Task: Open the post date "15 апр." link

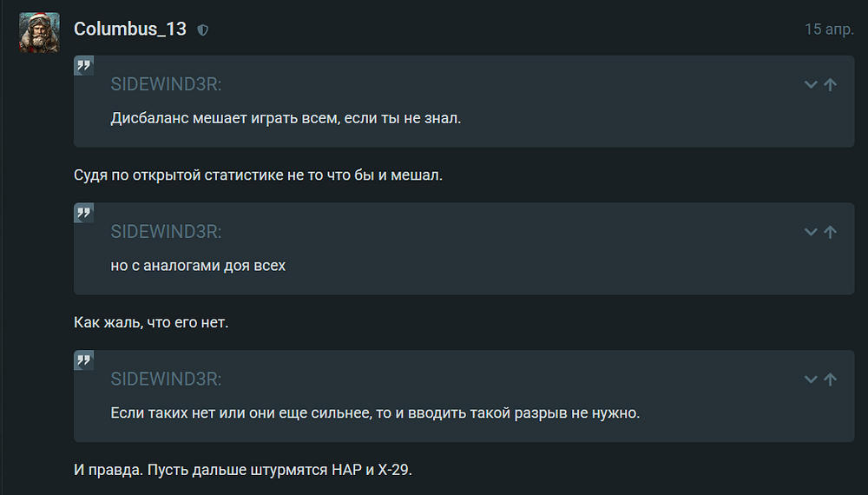Action: point(829,29)
